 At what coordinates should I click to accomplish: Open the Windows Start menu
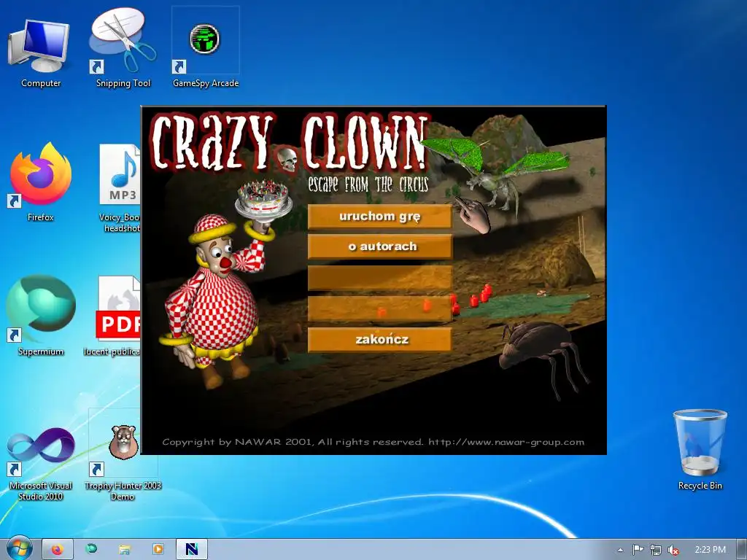19,549
